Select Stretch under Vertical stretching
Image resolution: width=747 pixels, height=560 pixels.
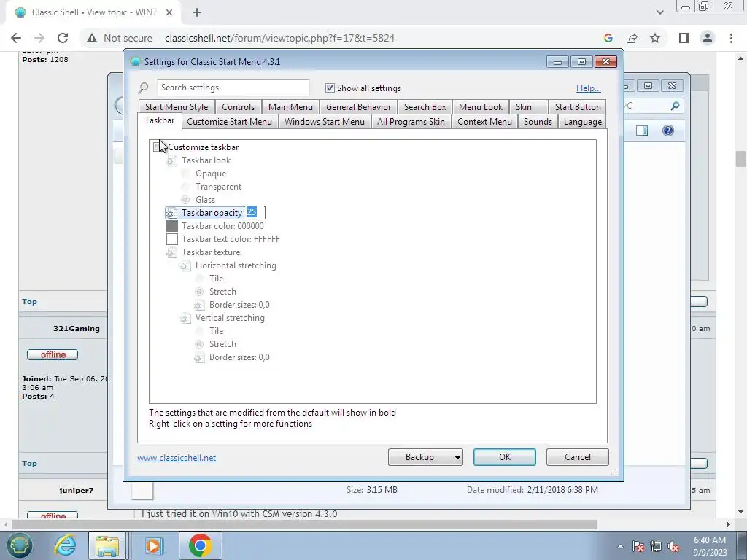click(x=199, y=344)
